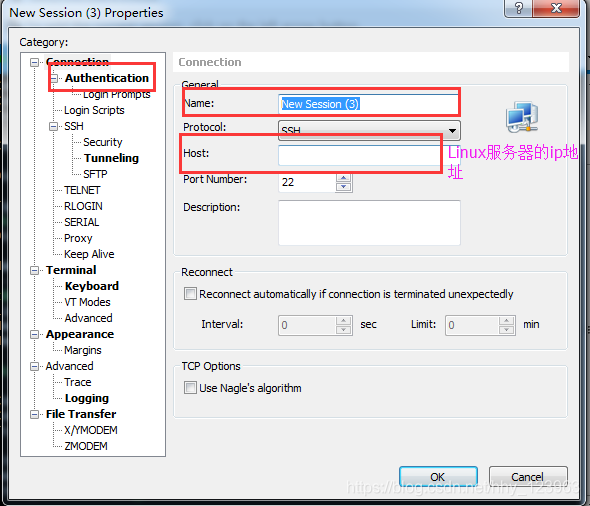Click the Port Number field
The image size is (590, 506).
(307, 182)
